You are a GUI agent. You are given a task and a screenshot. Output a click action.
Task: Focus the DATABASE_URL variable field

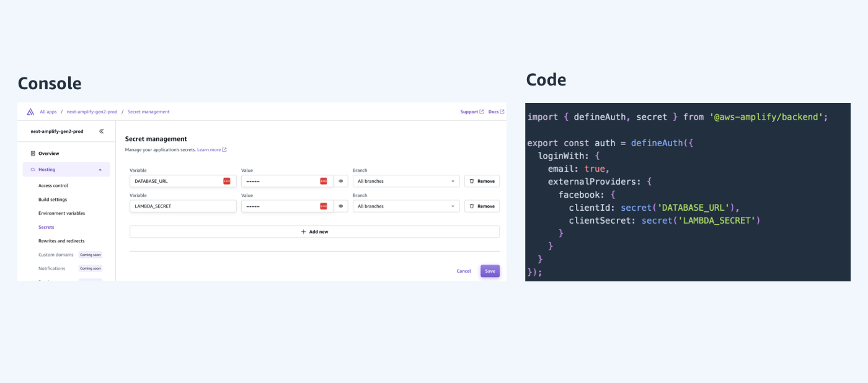point(183,181)
